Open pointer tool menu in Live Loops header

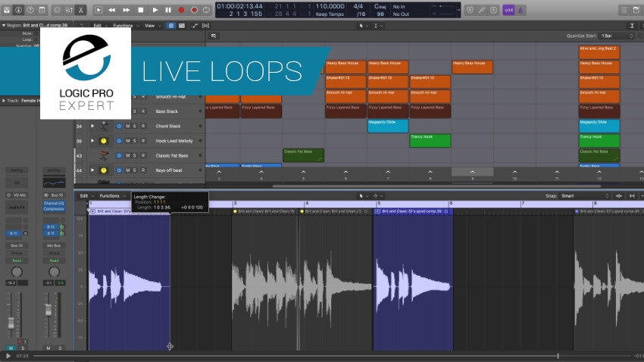coord(363,26)
